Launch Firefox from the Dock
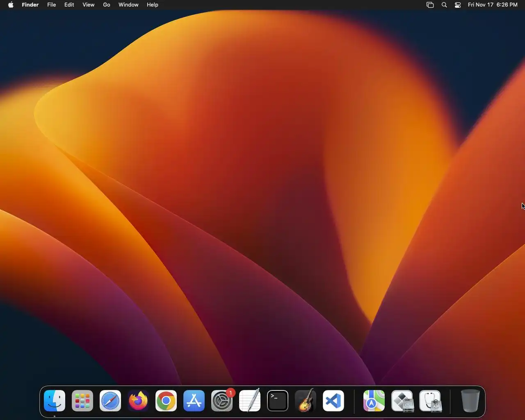 [x=138, y=401]
